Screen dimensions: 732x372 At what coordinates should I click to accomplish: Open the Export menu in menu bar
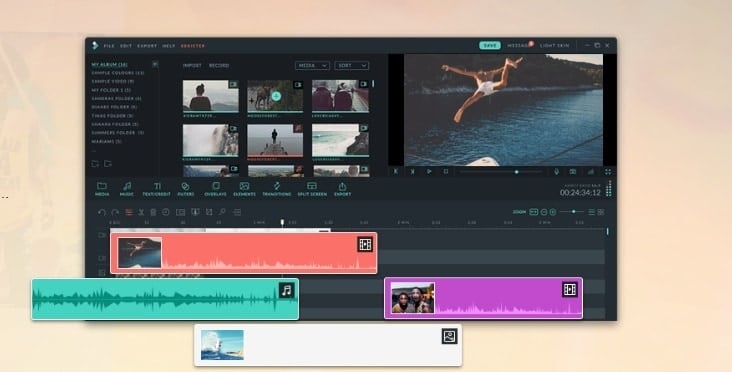point(147,46)
